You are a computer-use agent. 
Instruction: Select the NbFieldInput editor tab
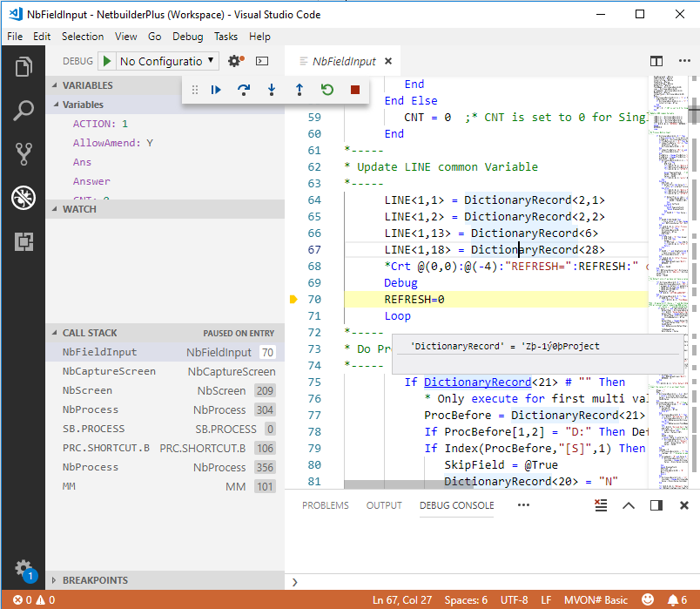344,61
